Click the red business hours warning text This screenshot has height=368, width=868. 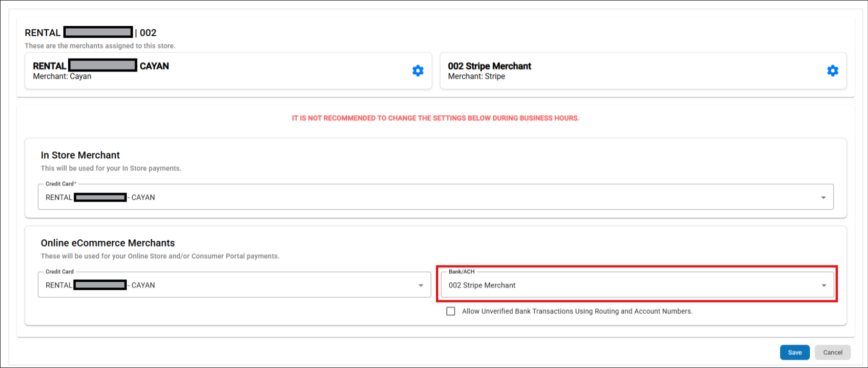click(435, 118)
